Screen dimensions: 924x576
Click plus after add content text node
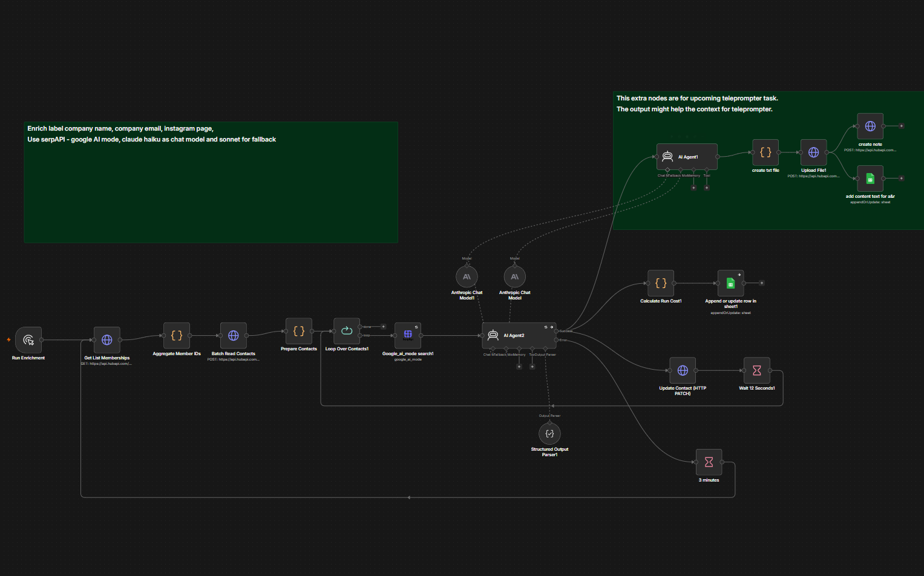click(901, 178)
